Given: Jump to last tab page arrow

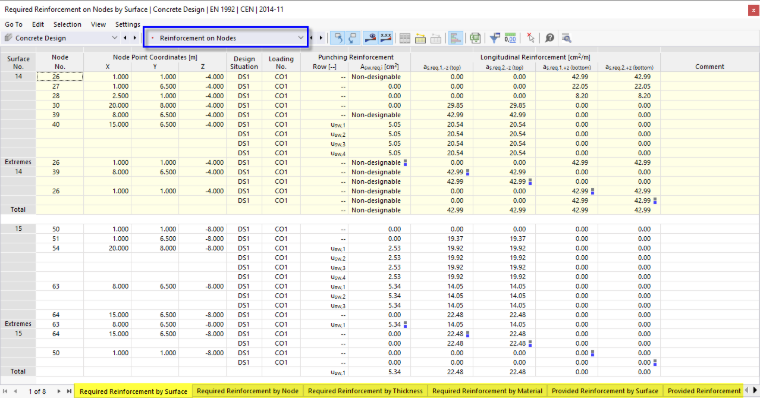Looking at the screenshot, I should tap(69, 391).
